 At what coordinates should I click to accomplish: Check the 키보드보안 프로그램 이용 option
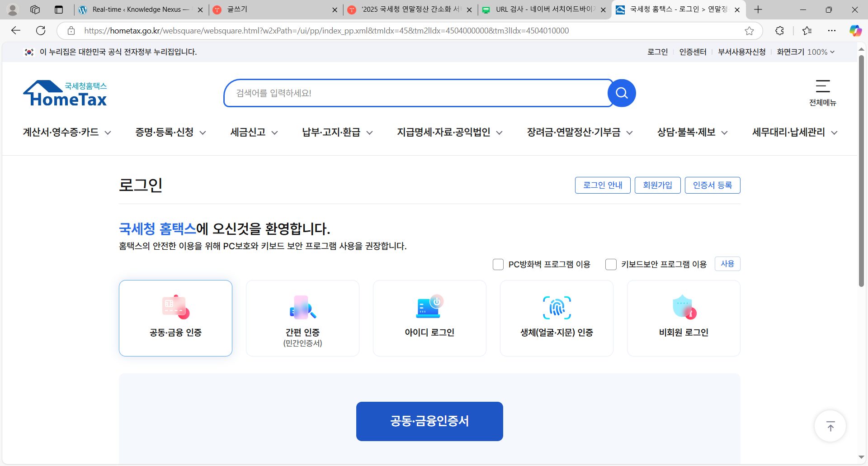[x=611, y=264]
